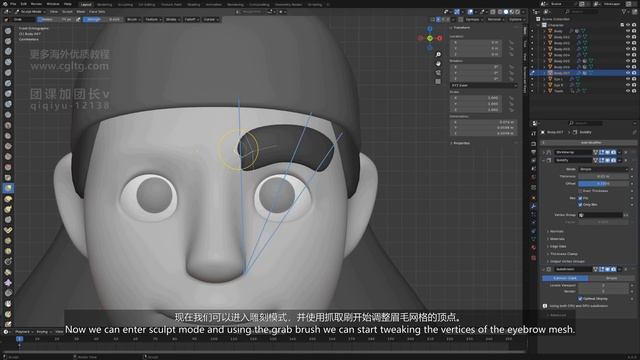Select the Elastic Deform brush
Screen dimensions: 640x360
tap(8, 199)
